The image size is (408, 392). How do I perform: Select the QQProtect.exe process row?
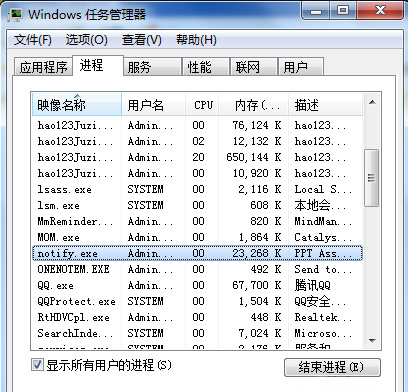click(x=197, y=301)
